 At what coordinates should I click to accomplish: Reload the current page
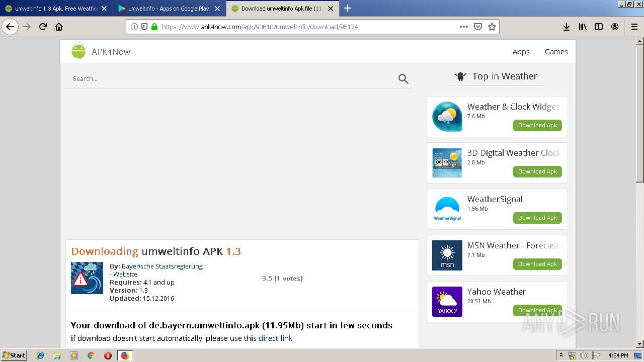43,27
